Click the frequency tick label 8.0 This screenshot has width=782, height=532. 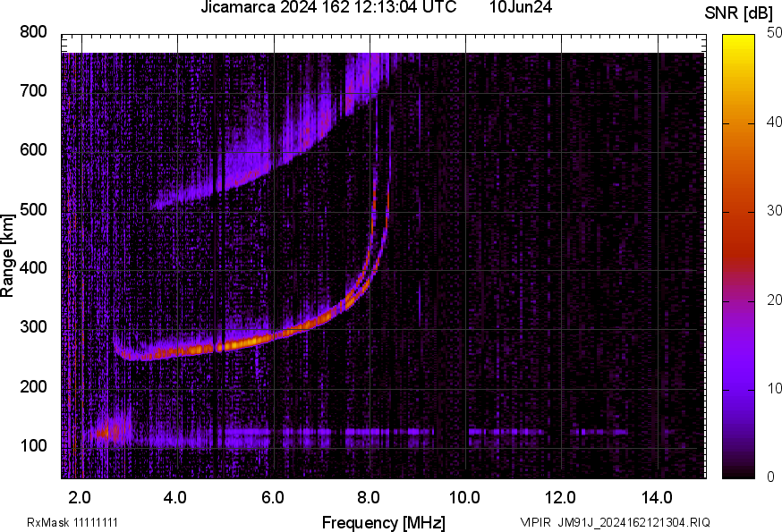point(369,497)
